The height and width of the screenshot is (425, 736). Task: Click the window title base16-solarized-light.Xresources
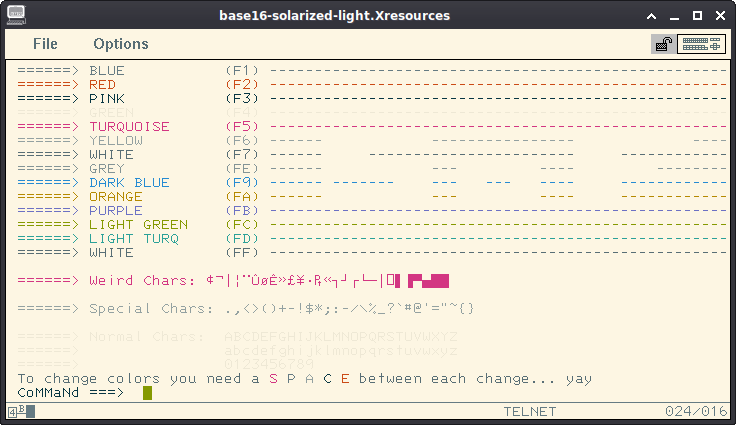coord(334,16)
